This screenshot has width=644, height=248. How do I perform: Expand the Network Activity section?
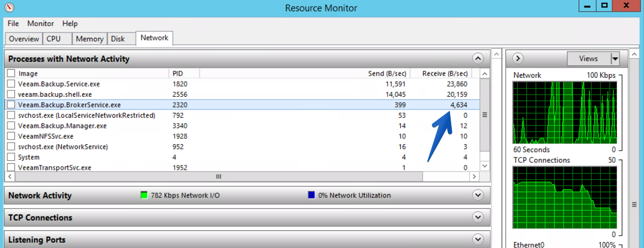tap(478, 195)
